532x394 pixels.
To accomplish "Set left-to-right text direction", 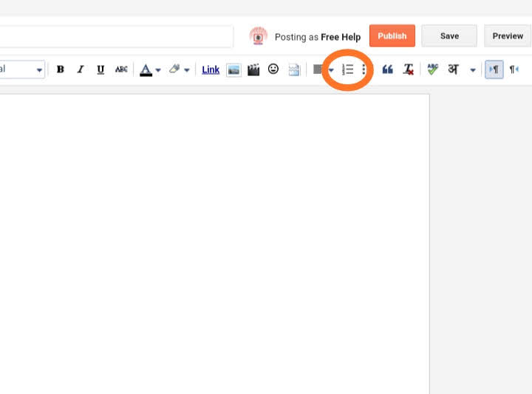I will click(x=494, y=69).
